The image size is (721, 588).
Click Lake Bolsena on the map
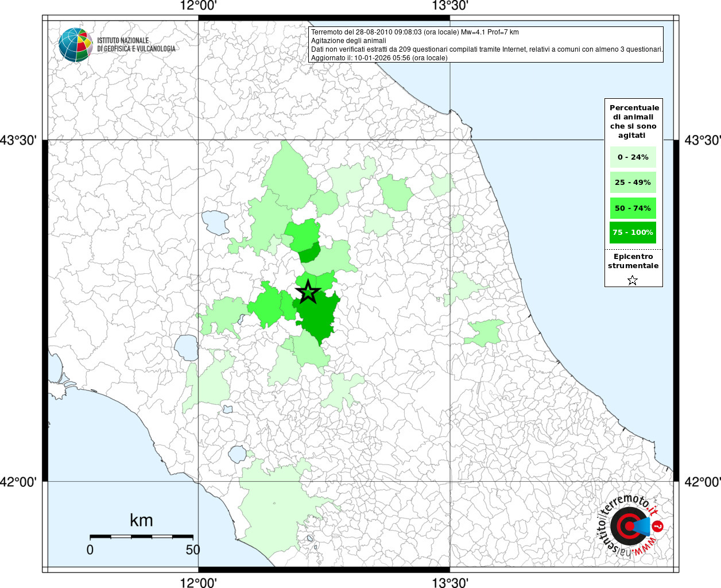click(186, 347)
